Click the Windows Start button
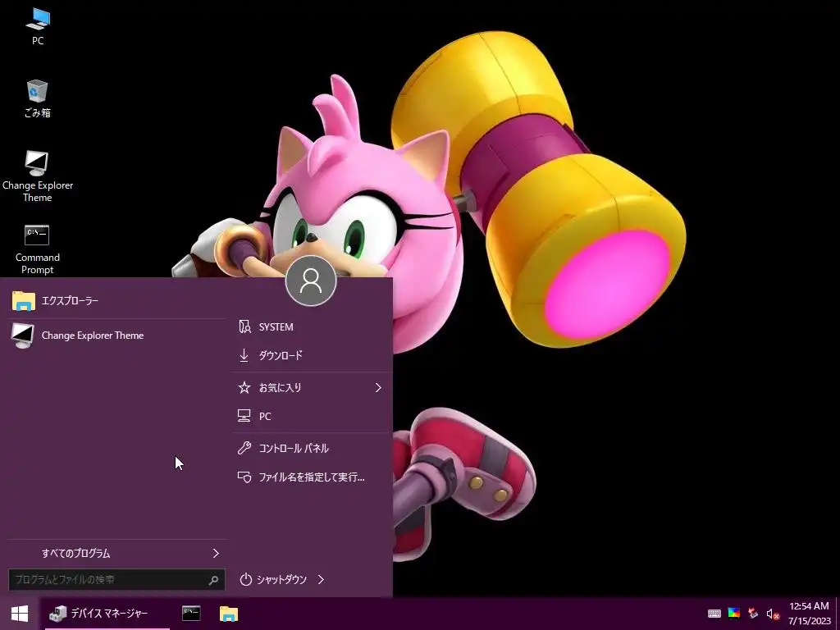The height and width of the screenshot is (630, 840). point(20,614)
